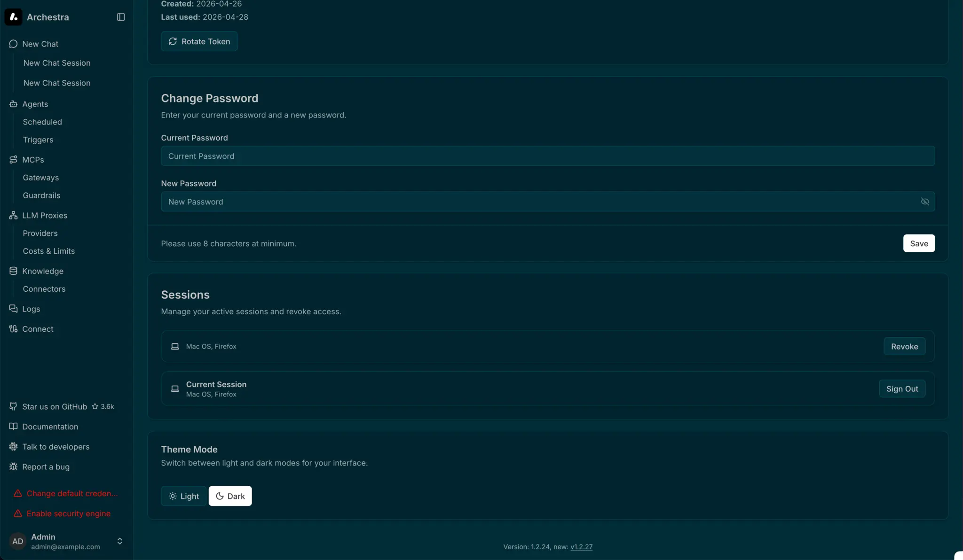Collapse the left sidebar panel
Screen dimensions: 963x560
click(x=120, y=16)
